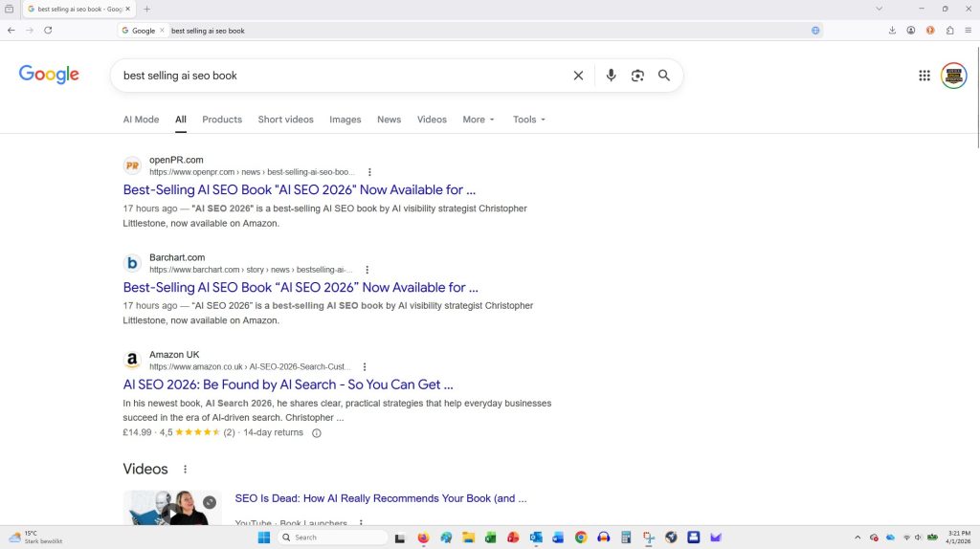Open Barchart Best-Selling AI SEO Book link
Image resolution: width=980 pixels, height=549 pixels.
pyautogui.click(x=301, y=287)
